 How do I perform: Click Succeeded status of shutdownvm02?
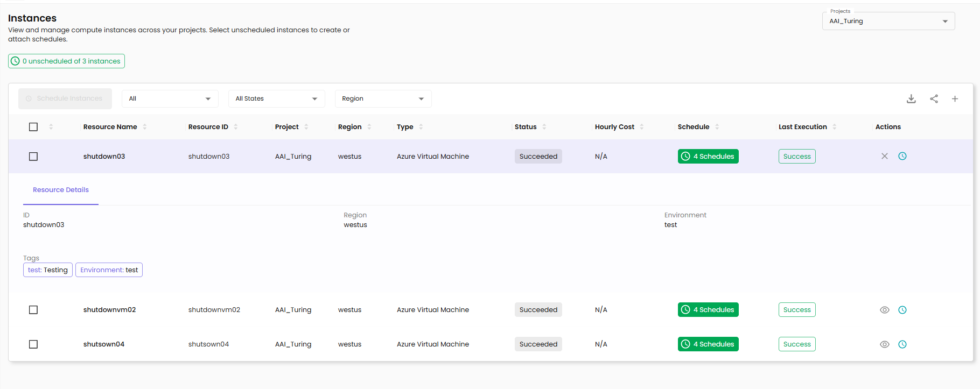click(538, 310)
